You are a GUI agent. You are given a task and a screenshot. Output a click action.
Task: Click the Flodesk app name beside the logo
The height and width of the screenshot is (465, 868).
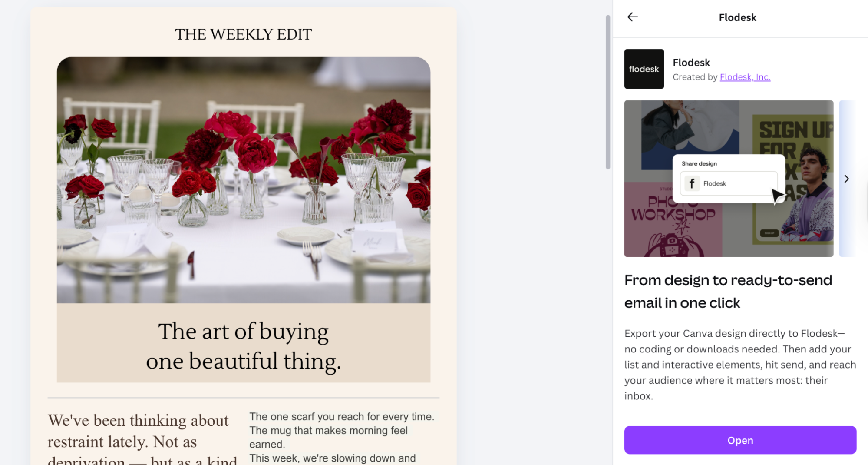coord(691,63)
